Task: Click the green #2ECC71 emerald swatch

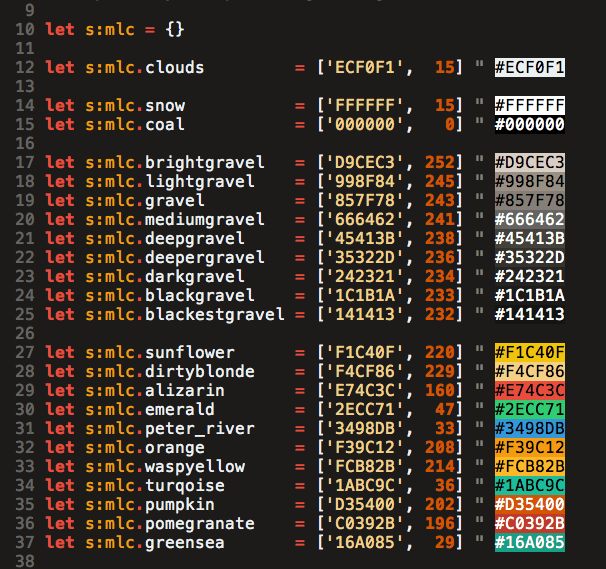Action: [529, 409]
